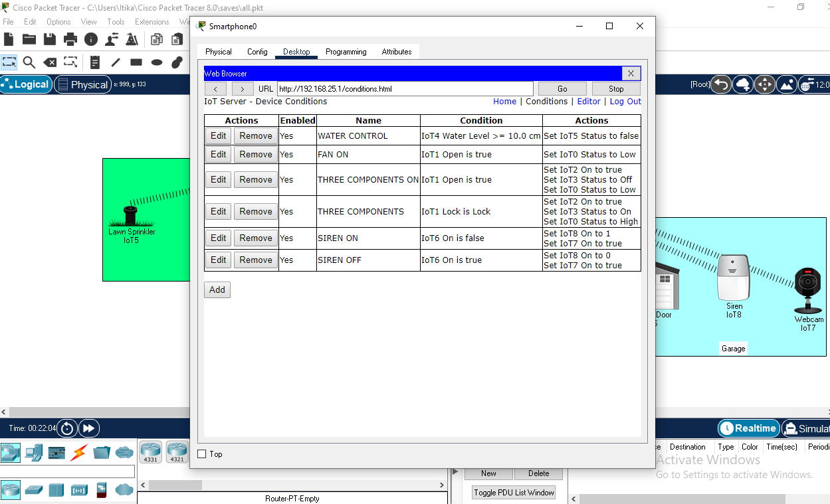Viewport: 830px width, 504px height.
Task: Open the Tools menu
Action: pyautogui.click(x=116, y=22)
